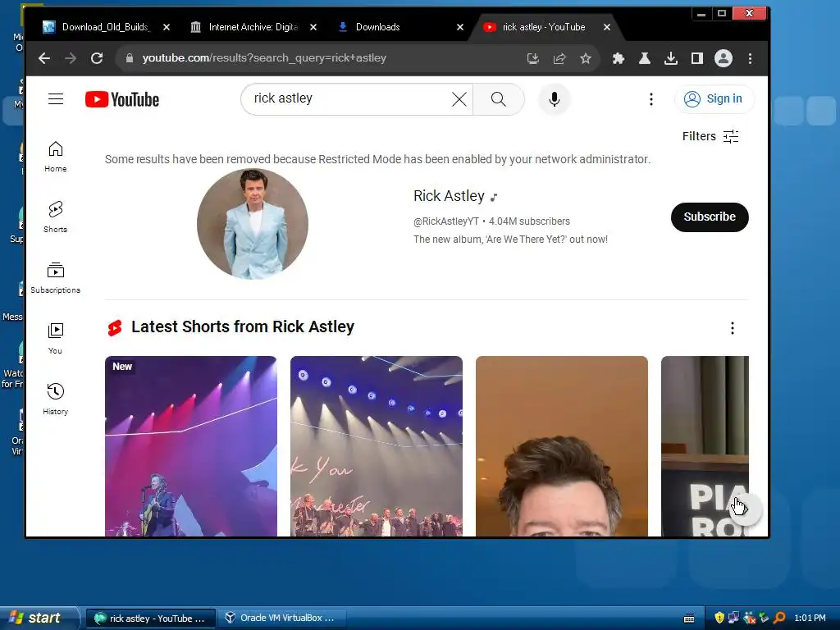This screenshot has width=840, height=630.
Task: Sign in to YouTube
Action: 714,99
